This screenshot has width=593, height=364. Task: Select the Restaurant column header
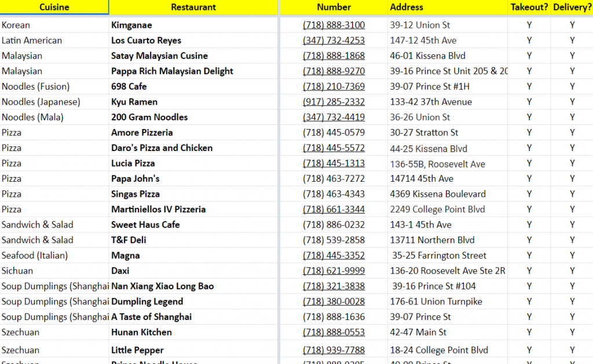tap(193, 7)
